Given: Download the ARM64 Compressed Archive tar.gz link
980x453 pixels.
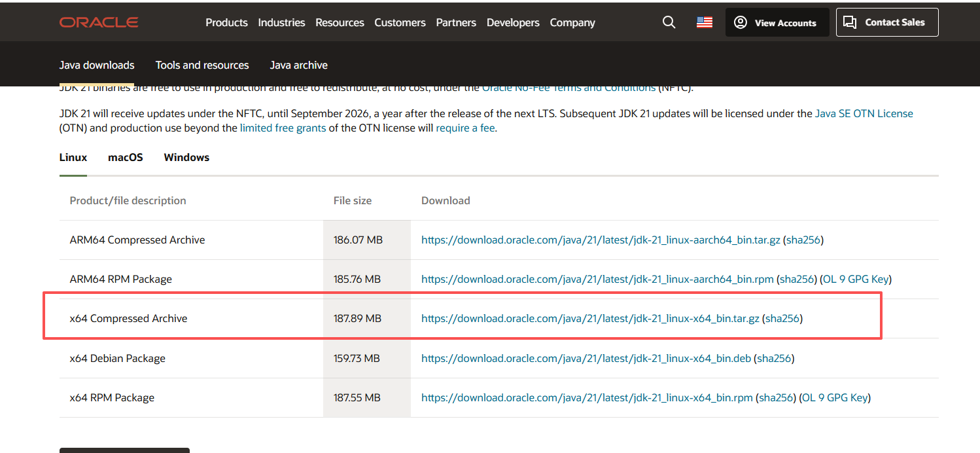Looking at the screenshot, I should (x=601, y=240).
